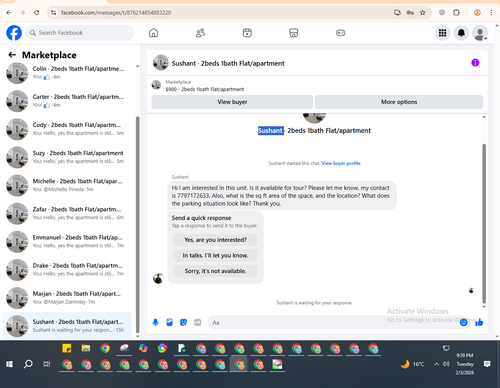Open Drake's conversation in the list
The image size is (500, 388).
68,270
